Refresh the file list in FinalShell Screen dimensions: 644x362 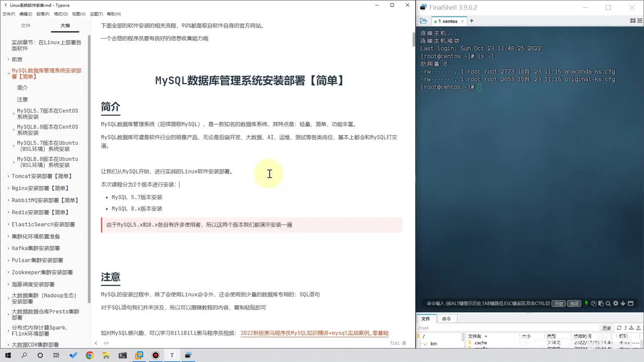pos(619,328)
